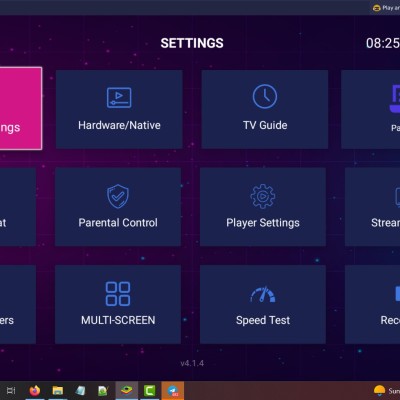Click the Player Settings label

pos(263,223)
